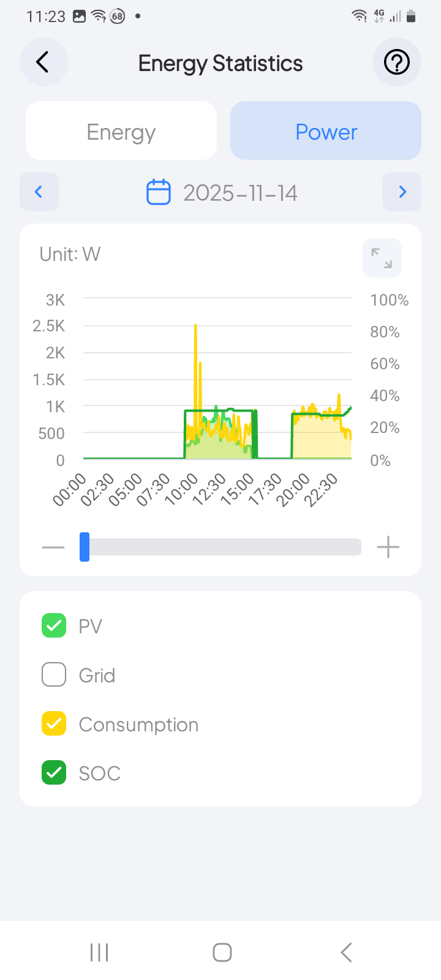
Task: Tap the calendar icon beside the date
Action: coord(159,192)
